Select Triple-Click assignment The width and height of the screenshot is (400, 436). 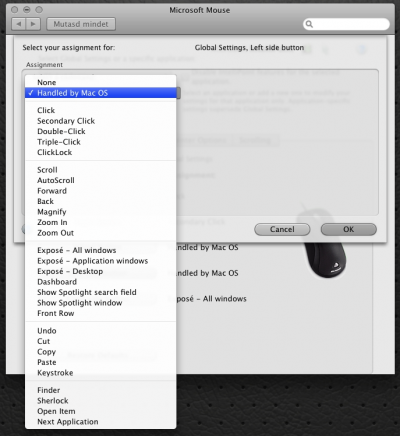coord(100,142)
